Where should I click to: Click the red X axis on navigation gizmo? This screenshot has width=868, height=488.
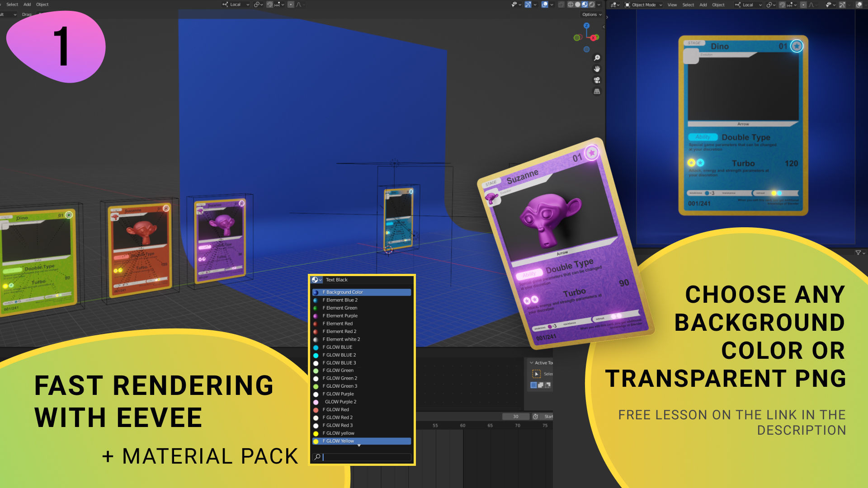(x=594, y=38)
